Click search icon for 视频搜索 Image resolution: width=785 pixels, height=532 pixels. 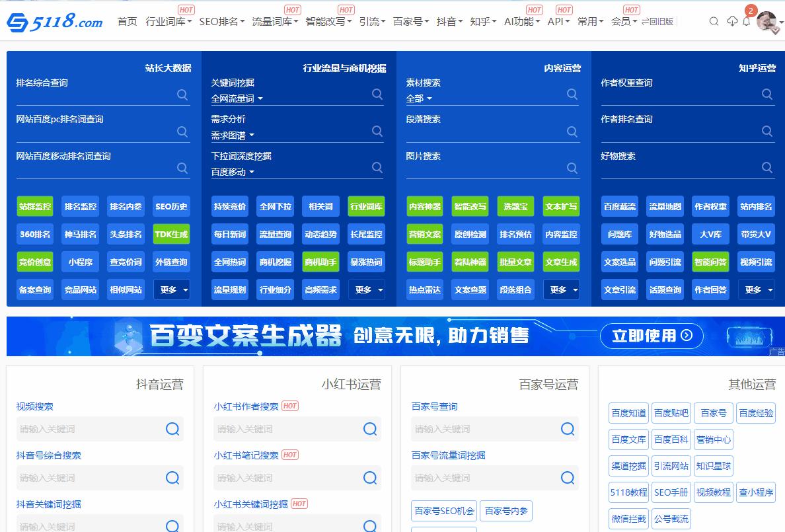tap(172, 429)
